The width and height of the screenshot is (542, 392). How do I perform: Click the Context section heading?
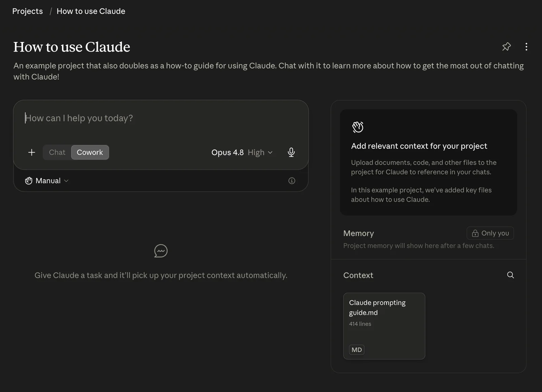[x=358, y=275]
